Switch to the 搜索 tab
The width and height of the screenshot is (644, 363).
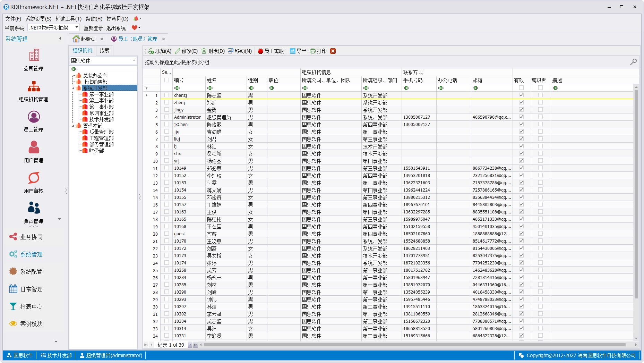[104, 51]
